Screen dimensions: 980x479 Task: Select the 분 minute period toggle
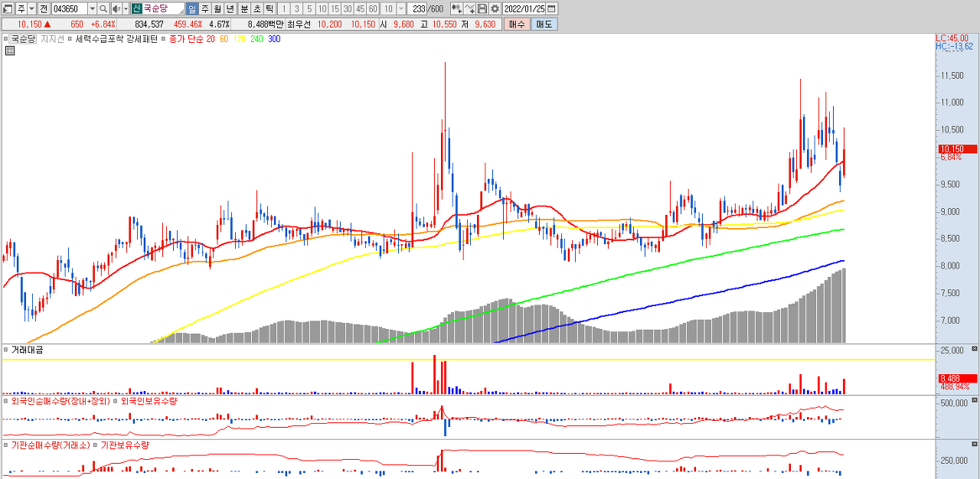coord(244,8)
